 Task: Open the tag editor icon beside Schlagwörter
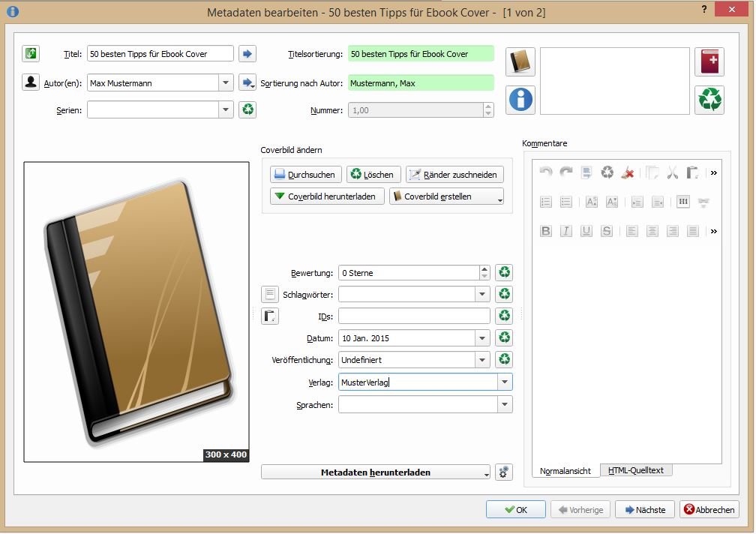270,294
